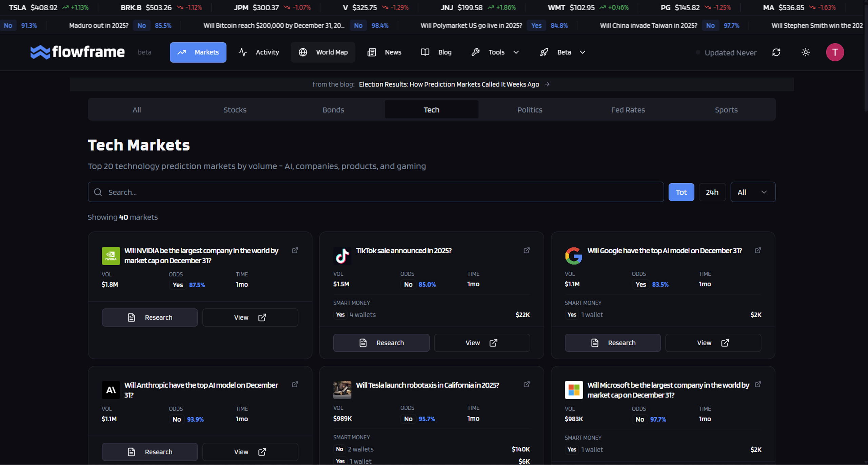Expand the Beta dropdown menu
Screen dimensions: 868x465
click(x=563, y=52)
